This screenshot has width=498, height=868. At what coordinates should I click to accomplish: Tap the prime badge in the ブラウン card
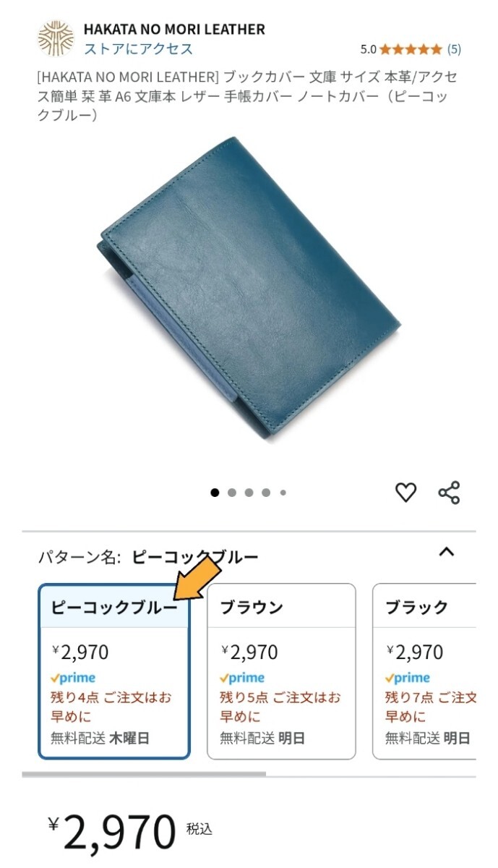click(242, 678)
